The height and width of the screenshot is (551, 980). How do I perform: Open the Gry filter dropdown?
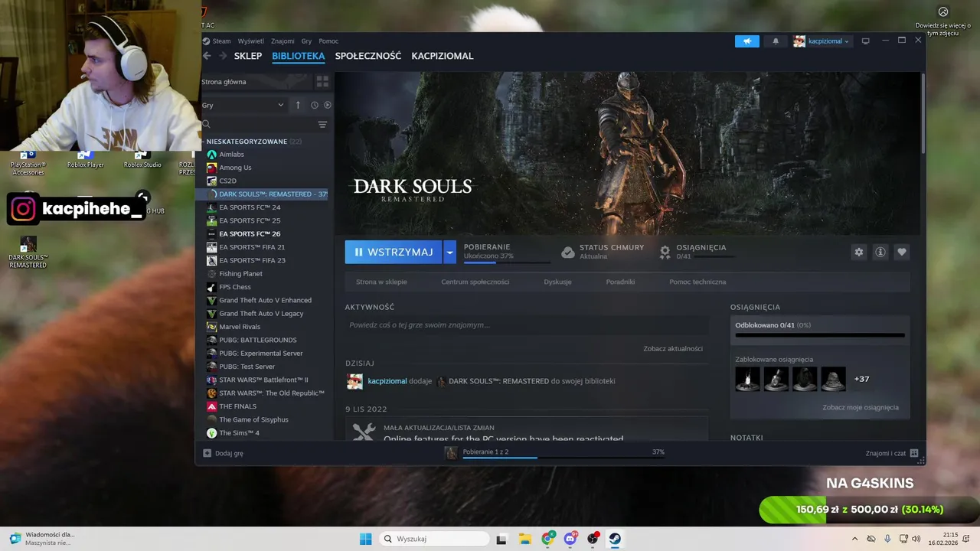tap(243, 105)
